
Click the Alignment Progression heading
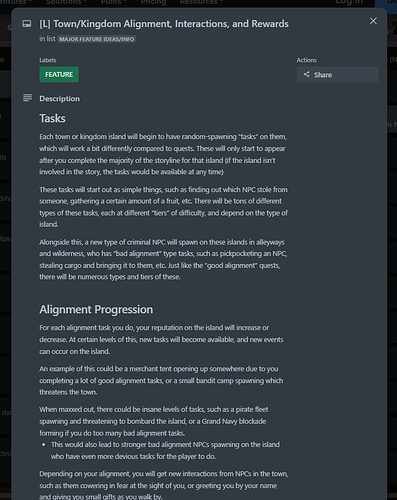coord(96,309)
